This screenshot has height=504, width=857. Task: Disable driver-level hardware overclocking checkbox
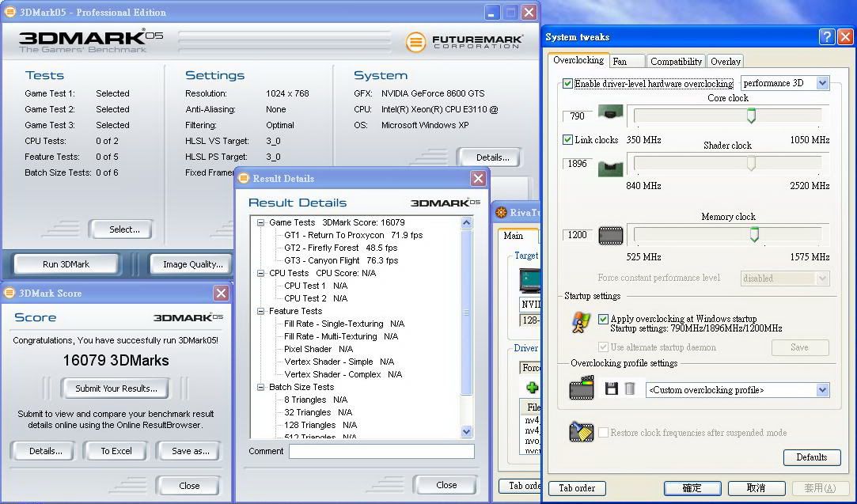click(x=567, y=84)
